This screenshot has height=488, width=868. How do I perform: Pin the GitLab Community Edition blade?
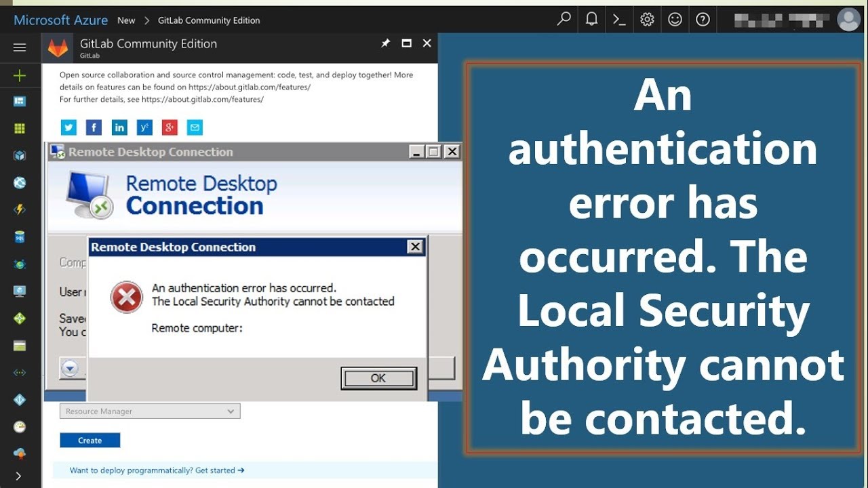(x=385, y=43)
